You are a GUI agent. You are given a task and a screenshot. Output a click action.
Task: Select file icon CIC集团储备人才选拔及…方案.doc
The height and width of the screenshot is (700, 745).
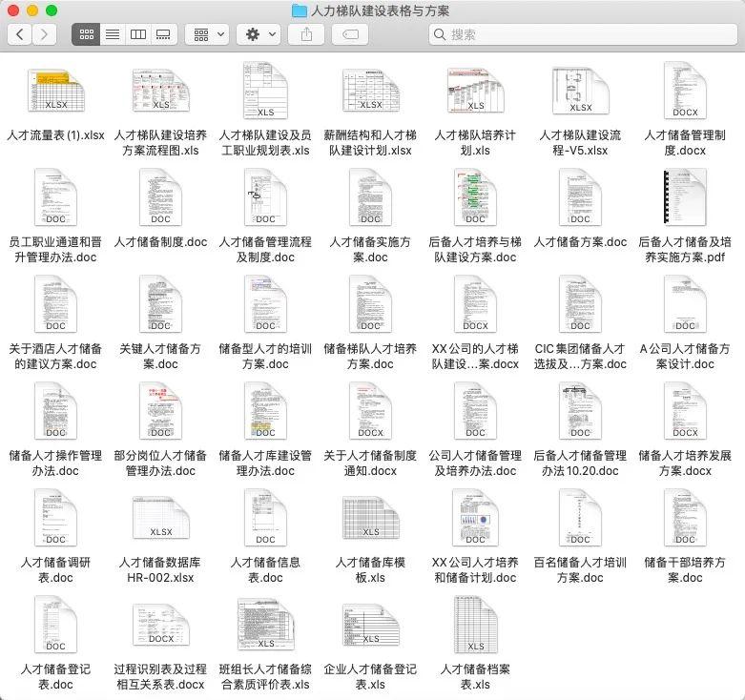click(581, 303)
